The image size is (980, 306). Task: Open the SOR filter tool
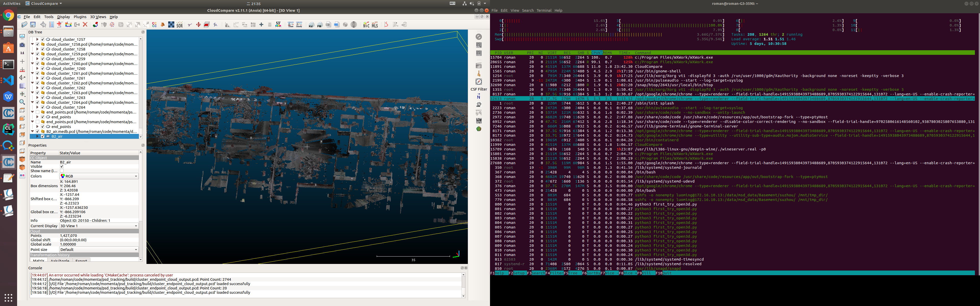180,25
